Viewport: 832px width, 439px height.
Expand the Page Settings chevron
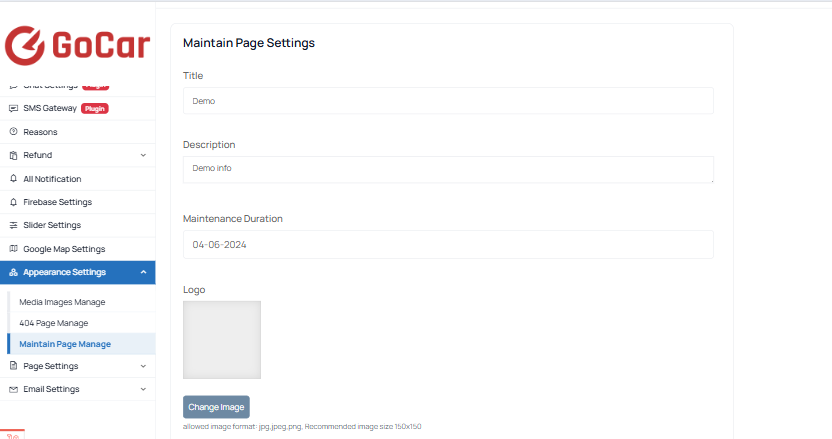coord(143,366)
